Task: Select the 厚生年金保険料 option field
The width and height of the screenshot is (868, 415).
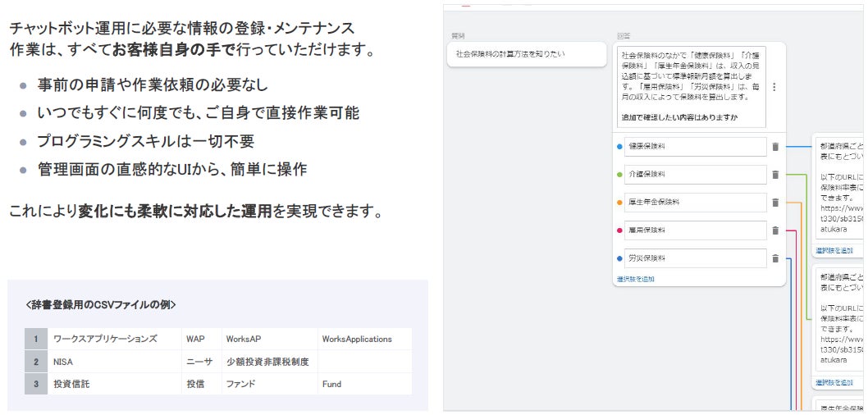Action: [695, 203]
